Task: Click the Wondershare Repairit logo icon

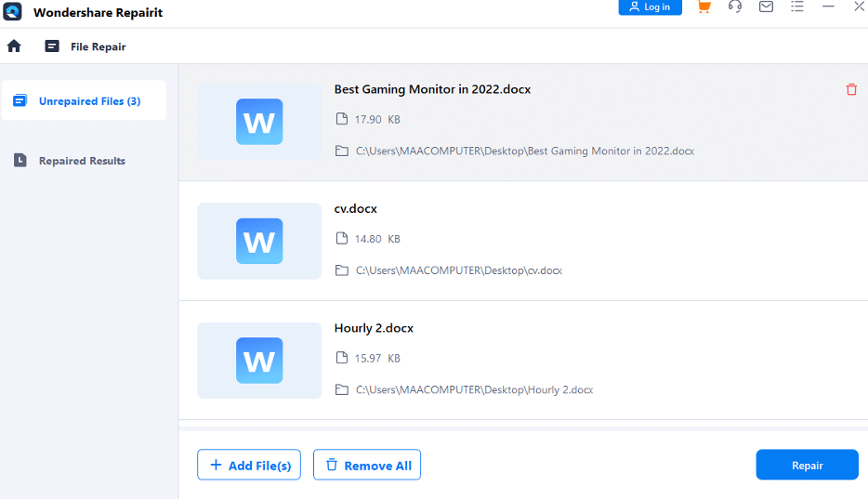Action: point(12,11)
